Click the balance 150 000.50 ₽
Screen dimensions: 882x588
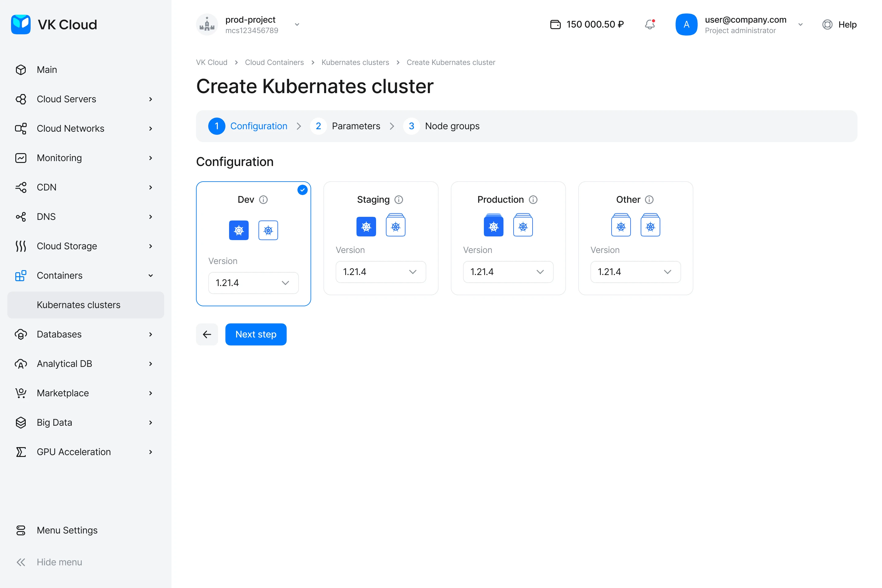point(595,24)
